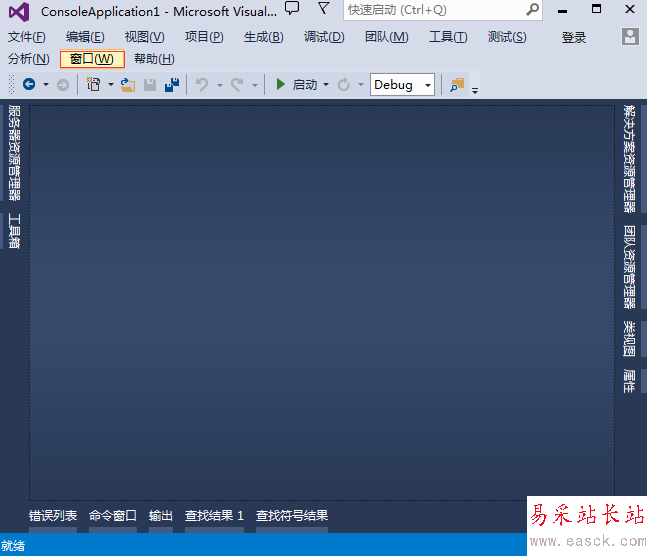
Task: Expand the refresh dropdown arrow
Action: point(361,85)
